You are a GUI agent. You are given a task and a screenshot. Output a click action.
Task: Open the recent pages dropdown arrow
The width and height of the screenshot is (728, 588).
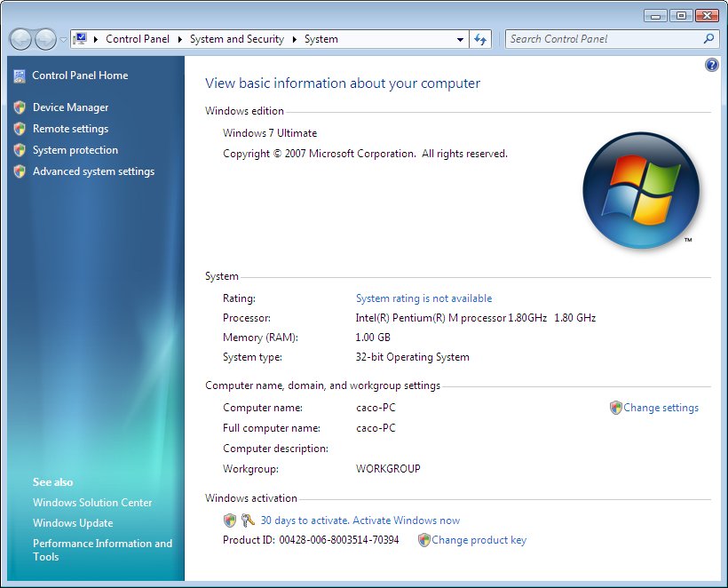[x=64, y=40]
